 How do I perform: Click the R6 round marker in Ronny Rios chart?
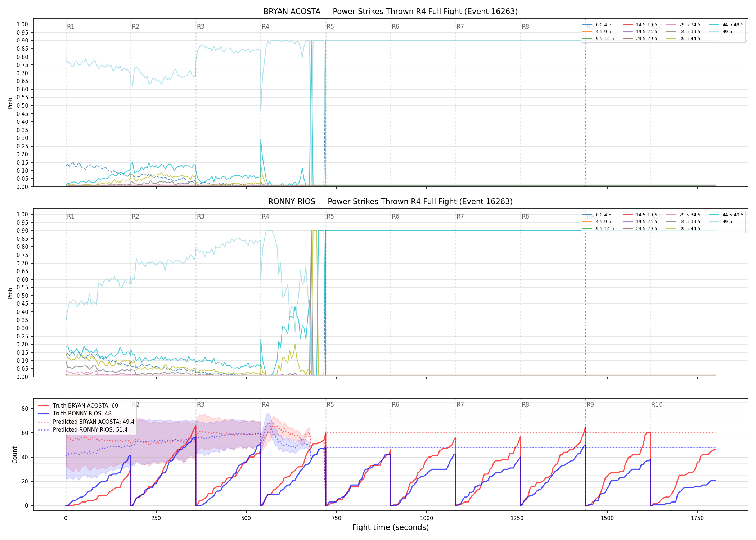coord(395,216)
